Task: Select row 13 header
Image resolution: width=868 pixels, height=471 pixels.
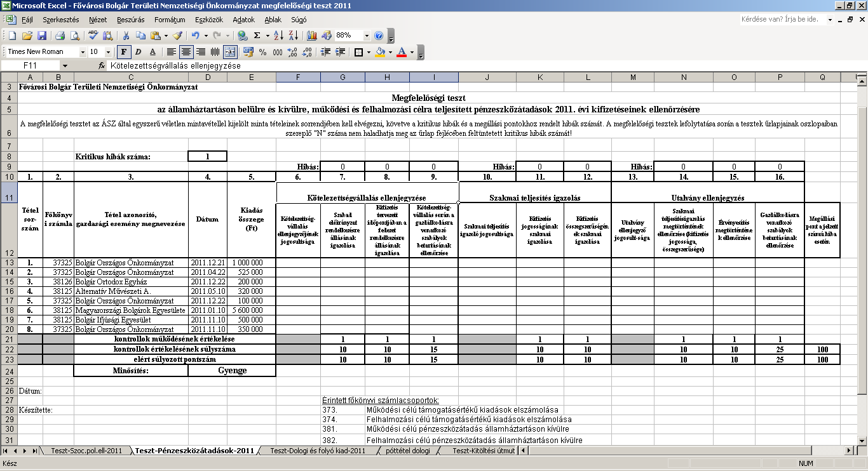Action: [9, 262]
